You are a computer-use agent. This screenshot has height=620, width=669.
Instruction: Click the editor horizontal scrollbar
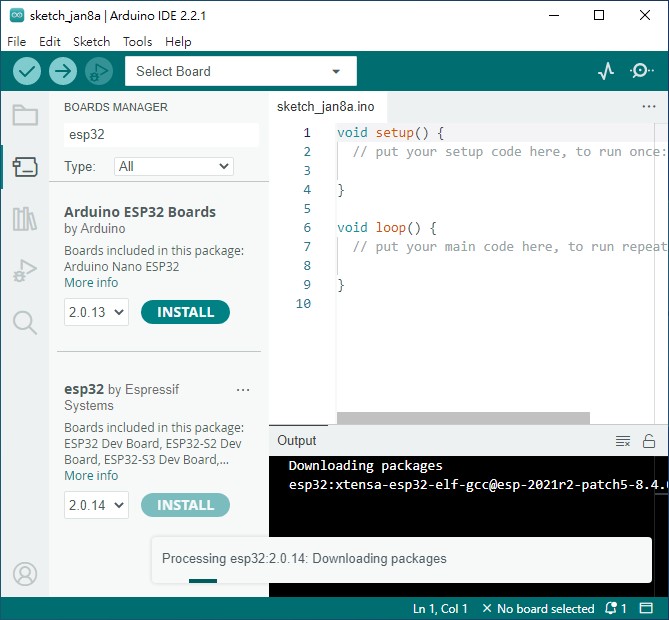tap(463, 418)
